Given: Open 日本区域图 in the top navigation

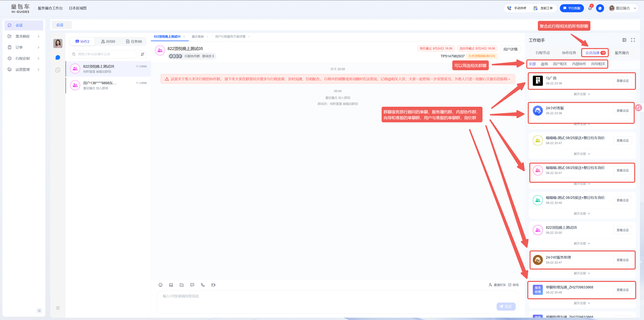Looking at the screenshot, I should coord(78,8).
